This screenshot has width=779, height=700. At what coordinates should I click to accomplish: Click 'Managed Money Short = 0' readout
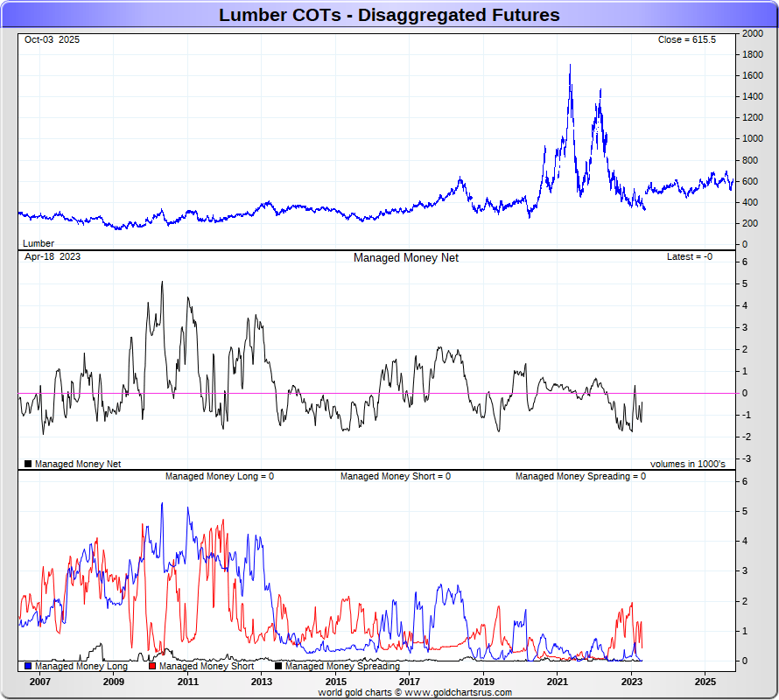pyautogui.click(x=396, y=476)
